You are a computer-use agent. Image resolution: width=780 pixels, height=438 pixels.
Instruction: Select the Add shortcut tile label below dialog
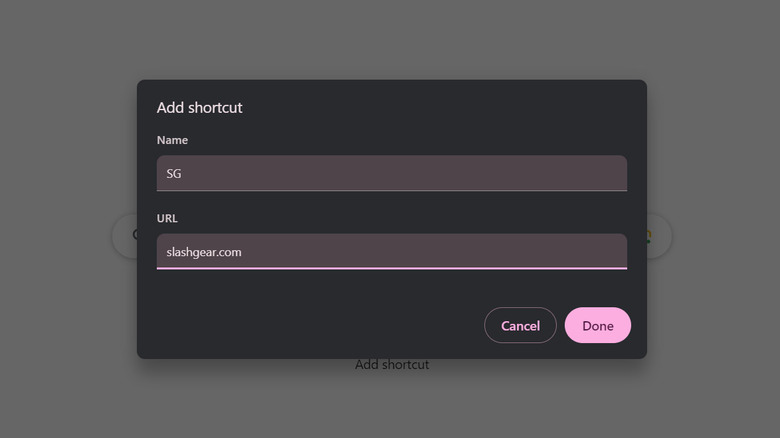point(392,365)
